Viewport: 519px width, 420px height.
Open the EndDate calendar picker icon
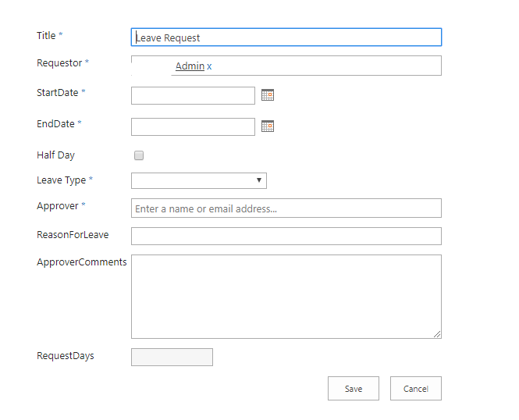tap(268, 126)
